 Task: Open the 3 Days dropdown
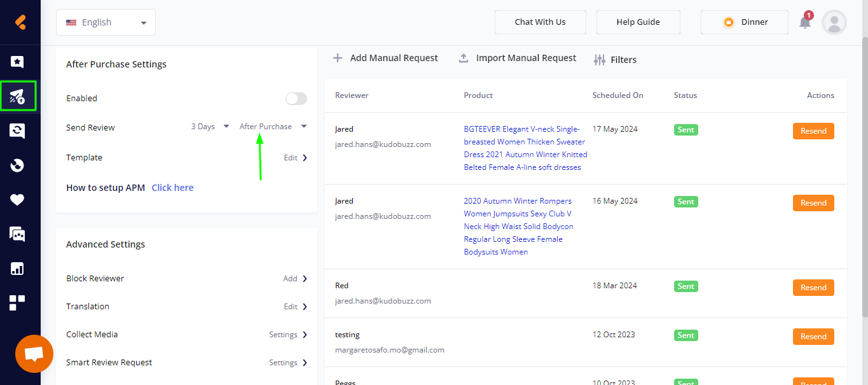210,127
